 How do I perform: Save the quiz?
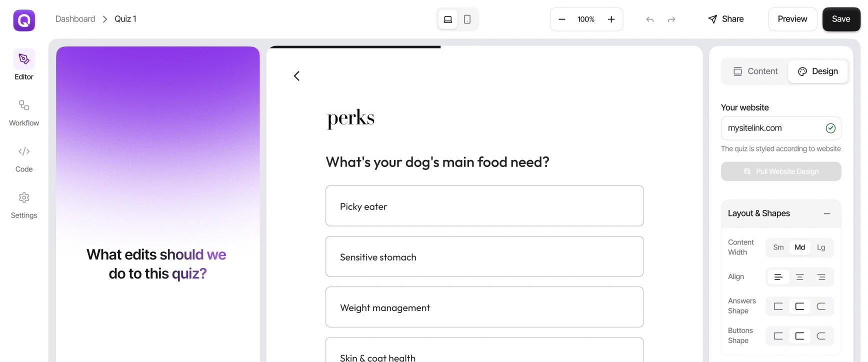(841, 19)
